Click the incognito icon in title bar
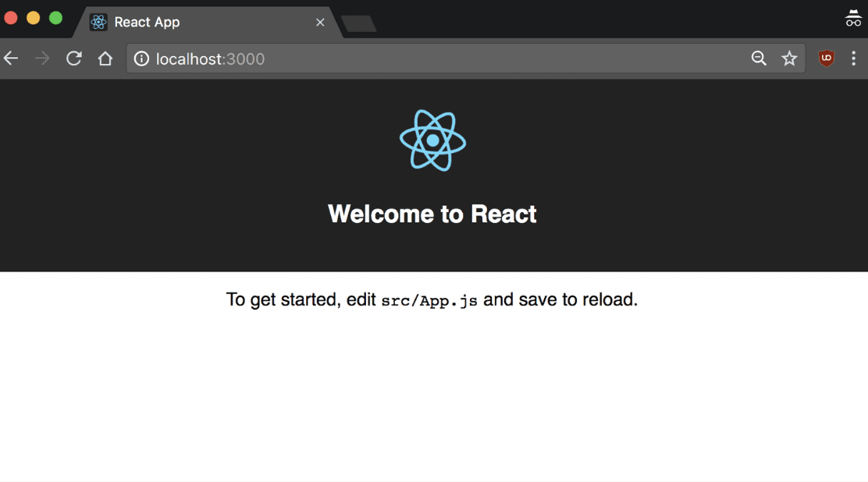Screen dimensions: 868x482 853,18
